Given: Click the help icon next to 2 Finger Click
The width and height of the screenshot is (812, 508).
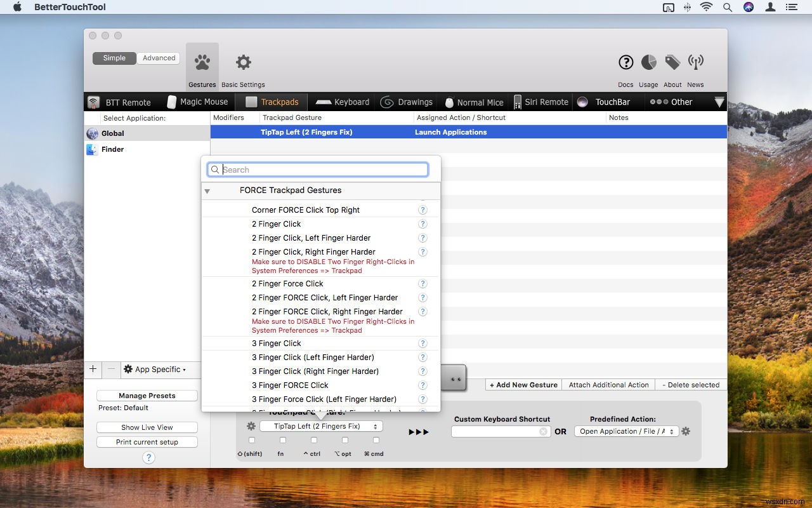Looking at the screenshot, I should [422, 224].
